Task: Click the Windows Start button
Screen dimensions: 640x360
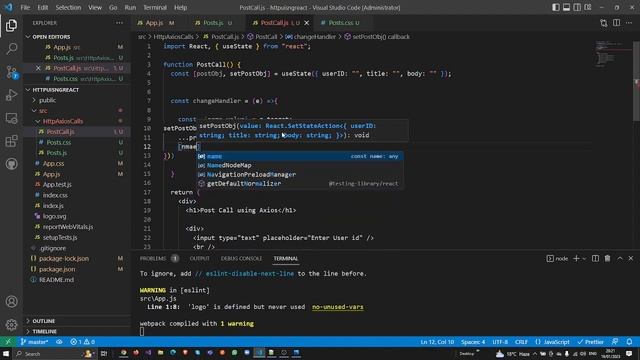Action: [x=6, y=353]
